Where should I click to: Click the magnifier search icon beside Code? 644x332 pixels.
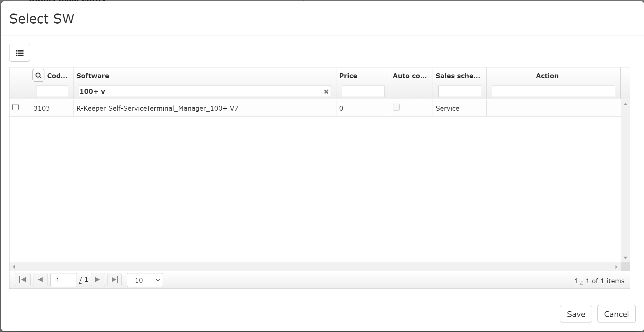point(38,75)
